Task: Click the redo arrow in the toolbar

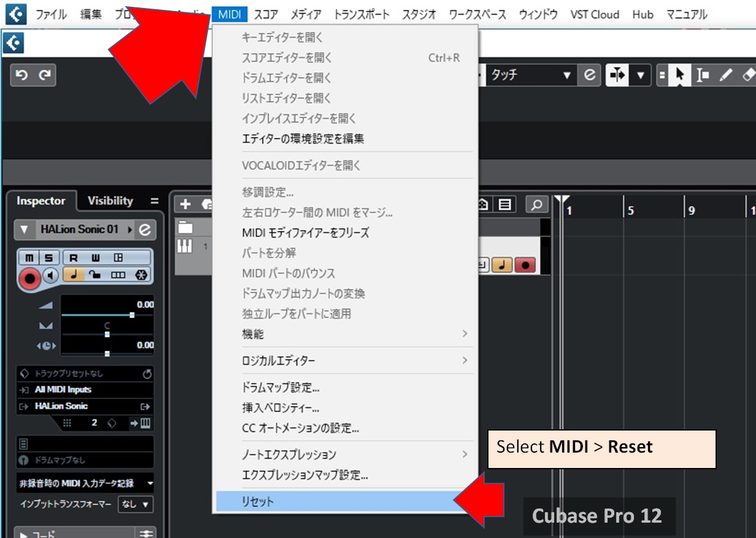Action: (44, 76)
